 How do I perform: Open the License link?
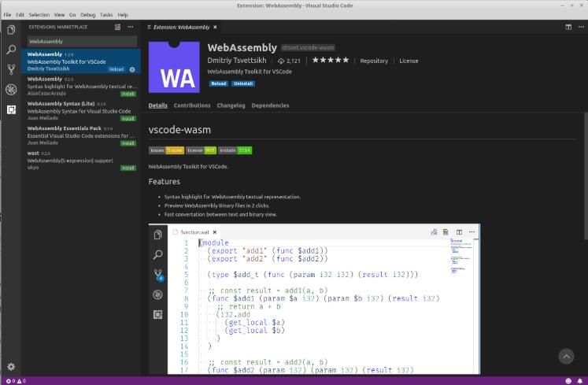tap(409, 61)
